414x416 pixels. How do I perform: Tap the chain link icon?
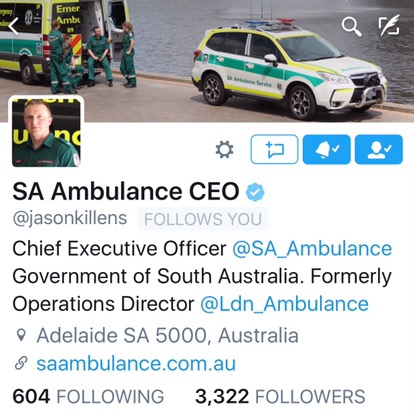point(21,363)
